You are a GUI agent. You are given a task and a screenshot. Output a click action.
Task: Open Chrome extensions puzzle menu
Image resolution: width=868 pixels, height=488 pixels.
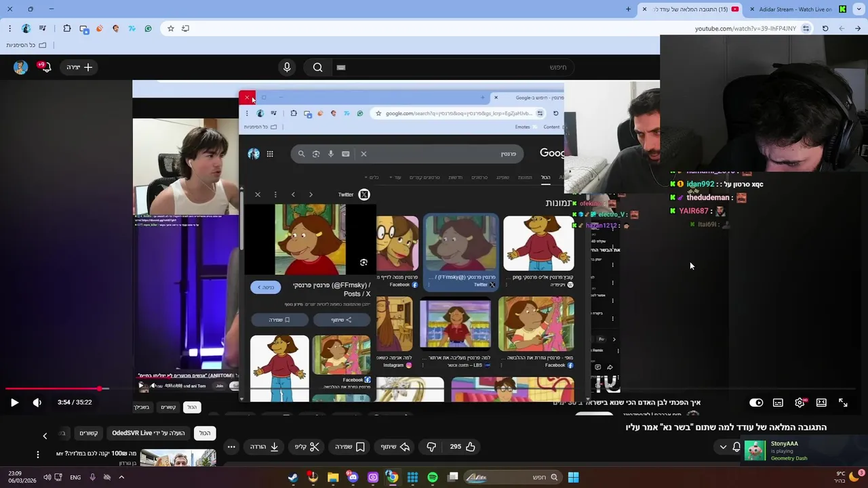[x=67, y=28]
